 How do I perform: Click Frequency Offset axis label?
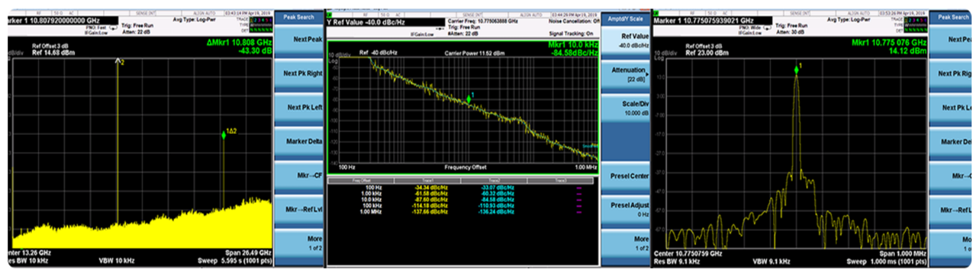coord(466,167)
